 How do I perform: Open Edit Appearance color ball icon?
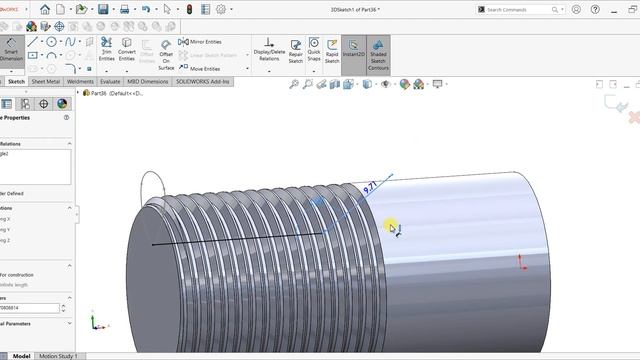point(404,84)
